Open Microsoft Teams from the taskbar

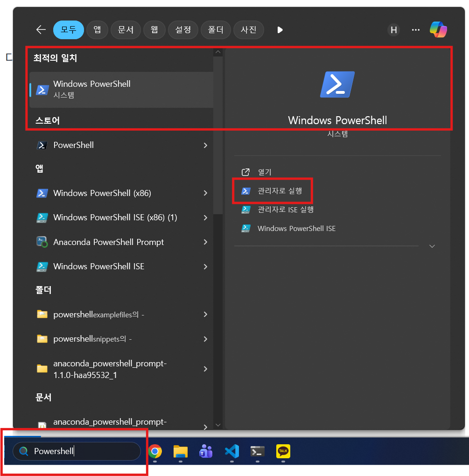pos(206,451)
